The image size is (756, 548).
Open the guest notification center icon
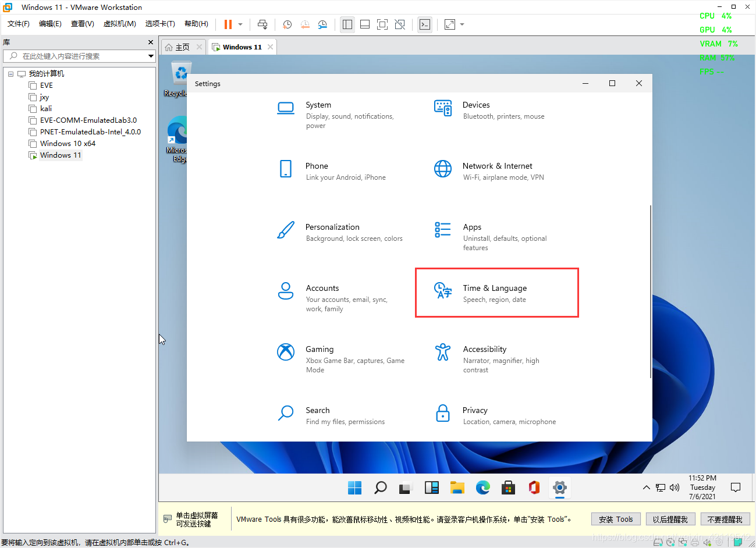(736, 487)
